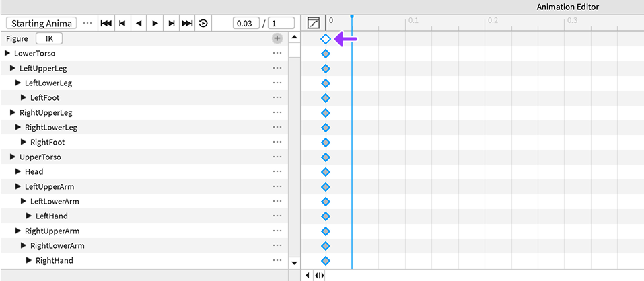Expand the RightUpperLeg track
Screen dimensions: 644x281
coord(13,112)
